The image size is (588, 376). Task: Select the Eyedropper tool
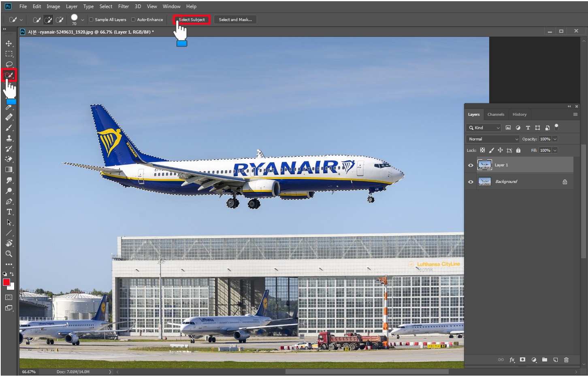tap(9, 107)
